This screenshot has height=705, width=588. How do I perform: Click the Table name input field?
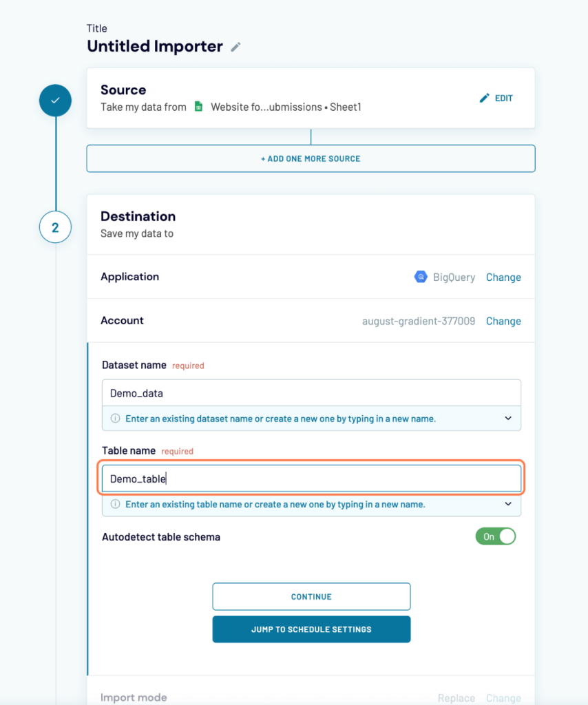[x=311, y=478]
